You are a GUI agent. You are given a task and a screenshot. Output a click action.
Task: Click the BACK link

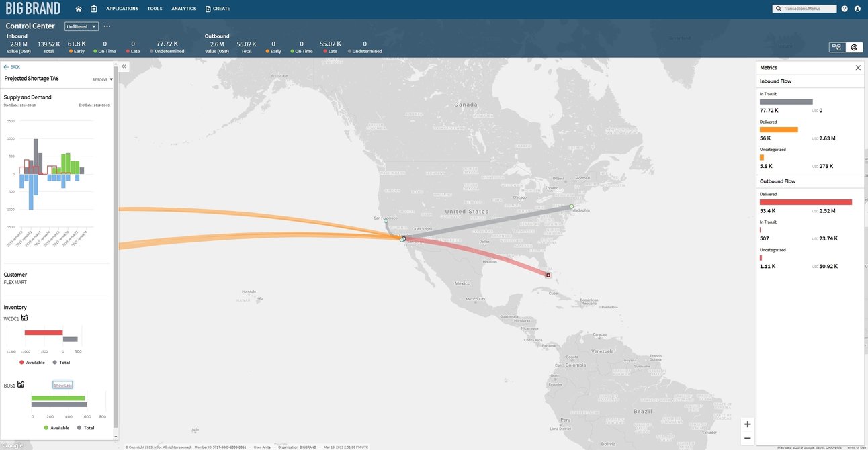point(12,66)
